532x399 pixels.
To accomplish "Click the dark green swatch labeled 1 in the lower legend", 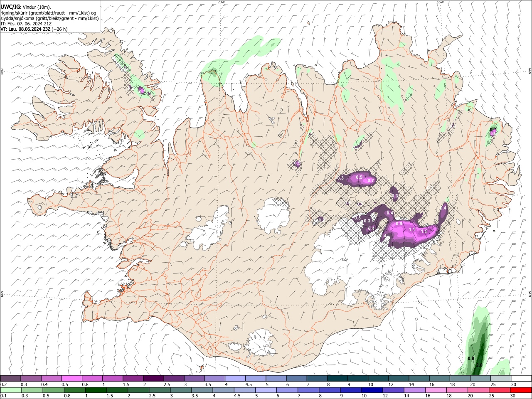I will click(x=96, y=390).
